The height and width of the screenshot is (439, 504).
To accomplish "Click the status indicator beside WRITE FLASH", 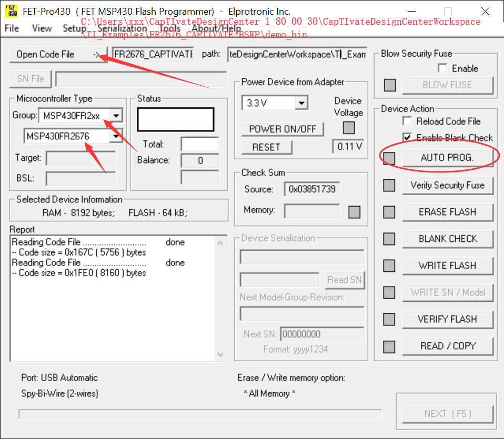I will [389, 266].
